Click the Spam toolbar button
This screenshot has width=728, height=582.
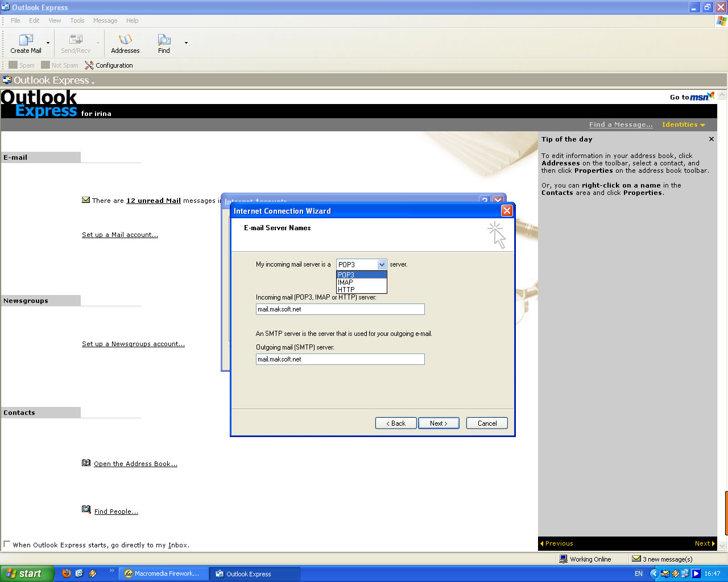click(x=22, y=65)
